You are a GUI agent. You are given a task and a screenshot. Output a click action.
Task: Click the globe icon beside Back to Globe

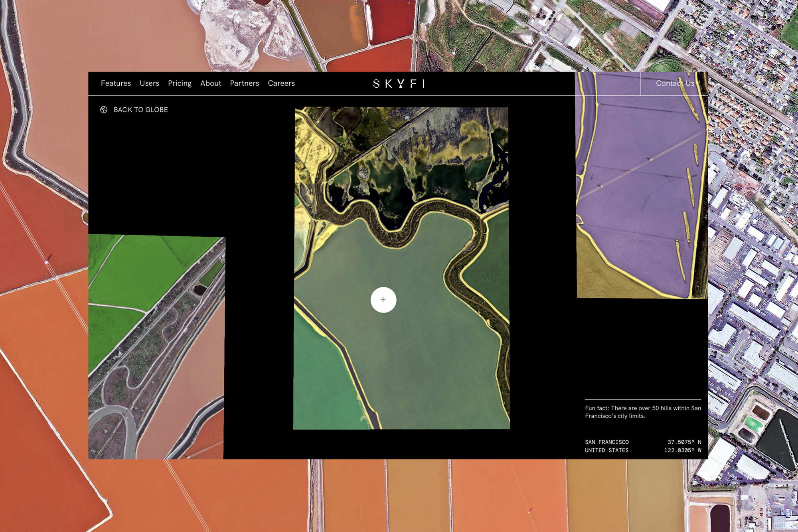[104, 110]
